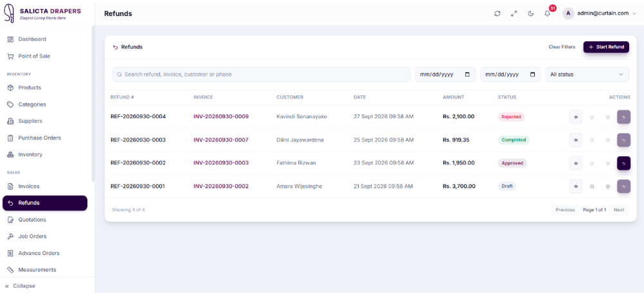644x293 pixels.
Task: Click the Draft status badge
Action: [x=507, y=186]
